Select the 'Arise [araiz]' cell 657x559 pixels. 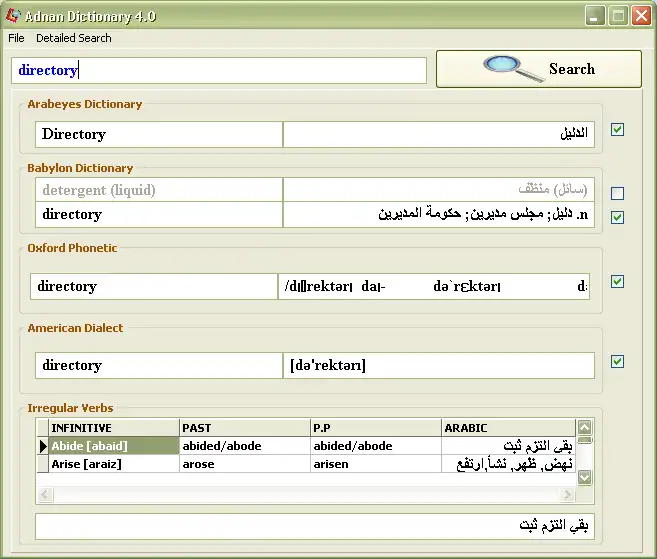tap(114, 464)
